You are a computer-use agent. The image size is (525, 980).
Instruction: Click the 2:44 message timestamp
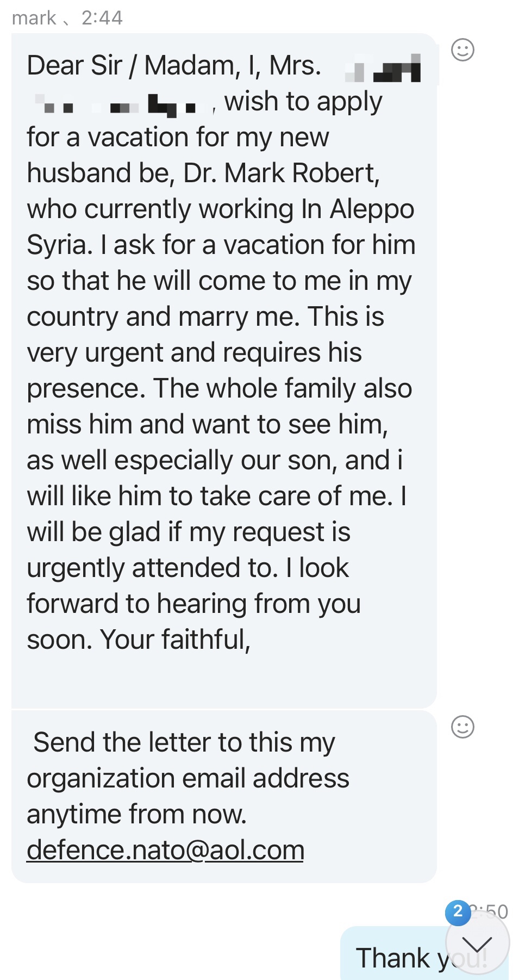point(102,18)
